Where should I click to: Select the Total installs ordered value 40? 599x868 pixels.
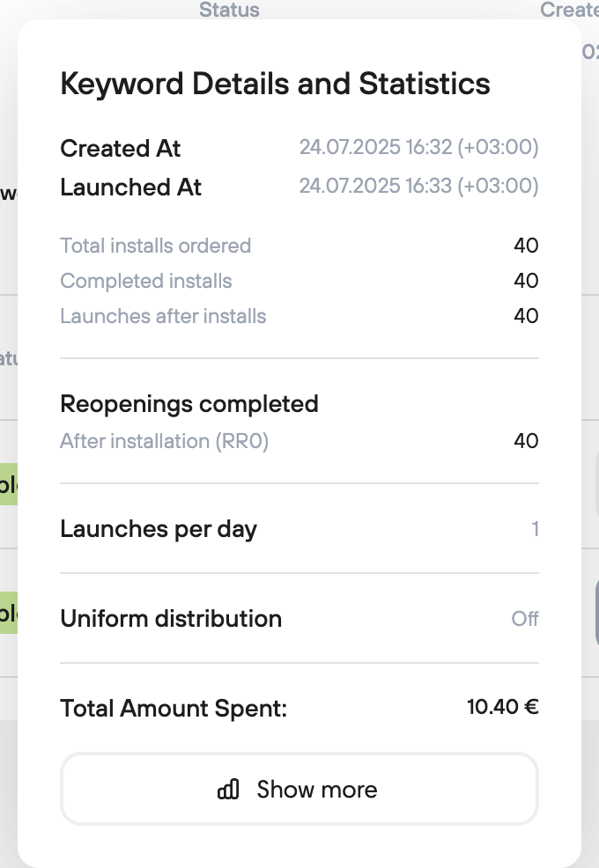pos(526,246)
